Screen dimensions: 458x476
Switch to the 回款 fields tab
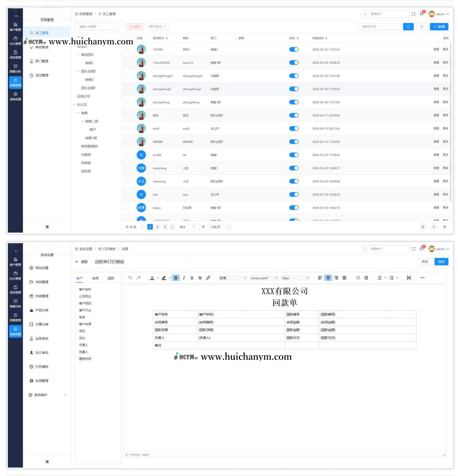pyautogui.click(x=111, y=278)
